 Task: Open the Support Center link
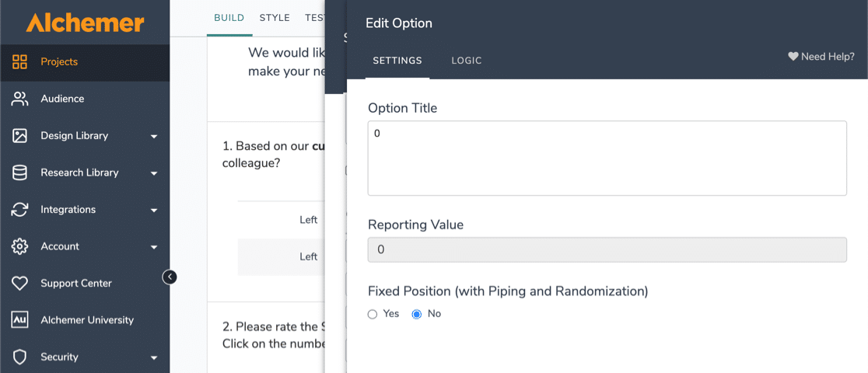[x=76, y=284]
